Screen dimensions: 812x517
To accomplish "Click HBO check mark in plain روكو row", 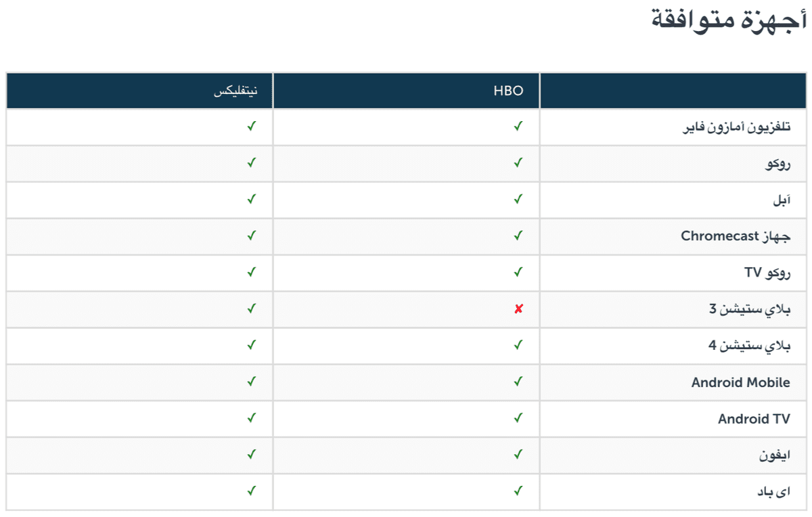I will coord(518,162).
